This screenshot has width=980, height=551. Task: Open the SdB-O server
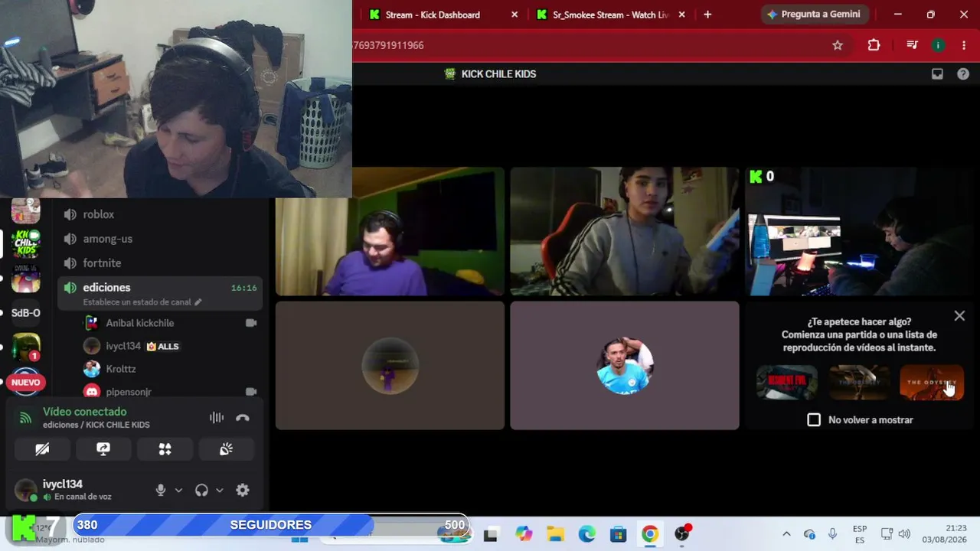26,312
